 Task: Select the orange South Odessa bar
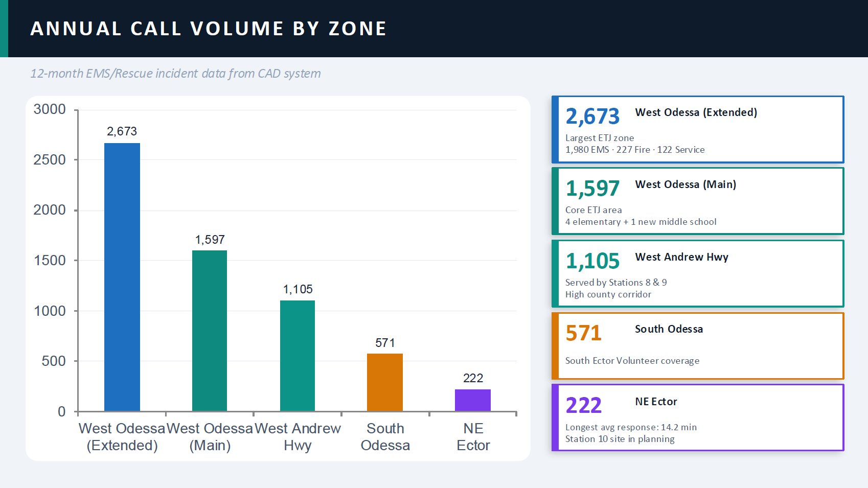coord(385,382)
